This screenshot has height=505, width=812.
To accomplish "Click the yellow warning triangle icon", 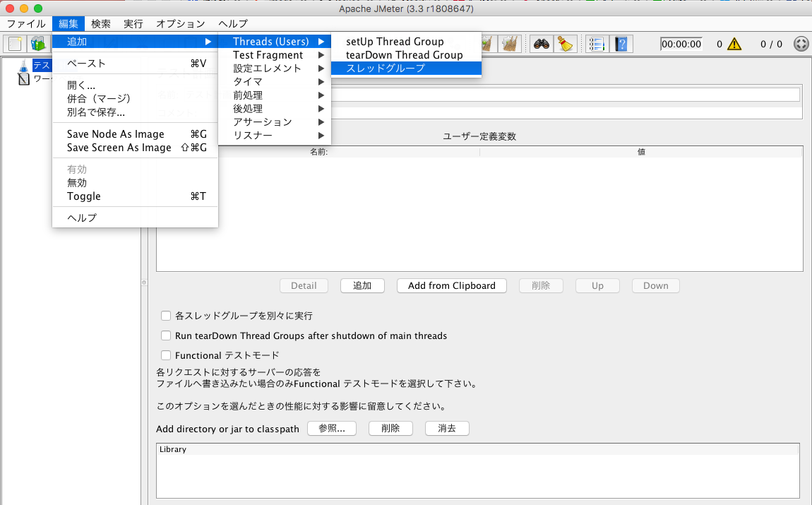I will [734, 44].
